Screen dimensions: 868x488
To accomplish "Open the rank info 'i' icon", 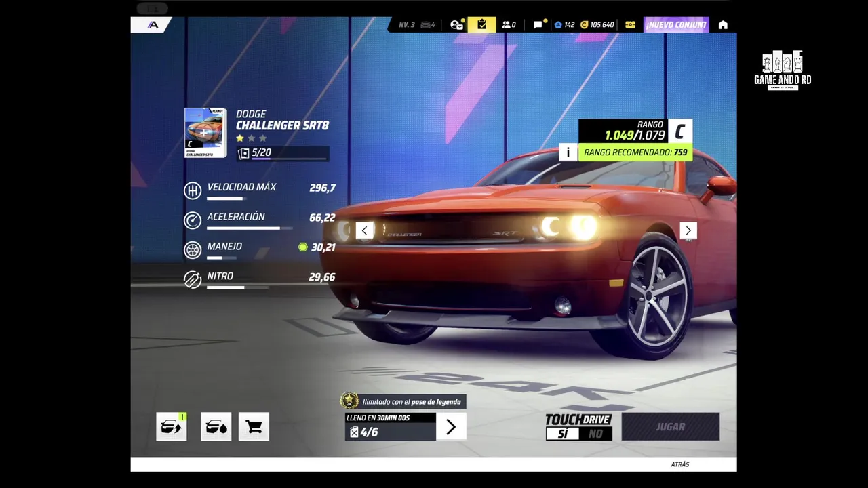I will [x=568, y=152].
